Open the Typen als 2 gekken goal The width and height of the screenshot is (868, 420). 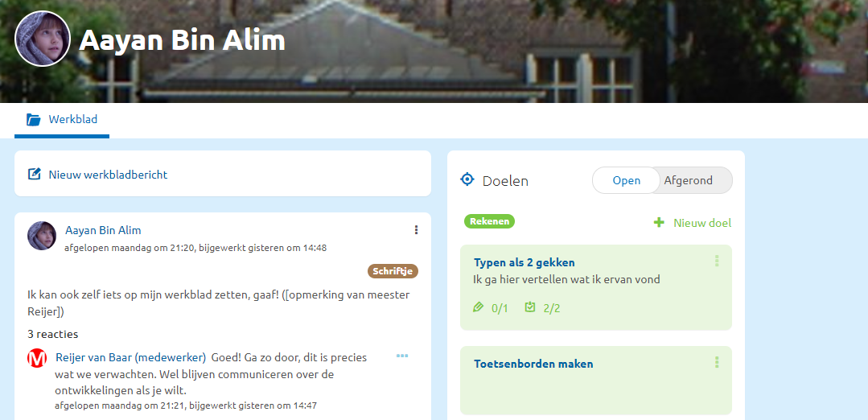click(525, 262)
